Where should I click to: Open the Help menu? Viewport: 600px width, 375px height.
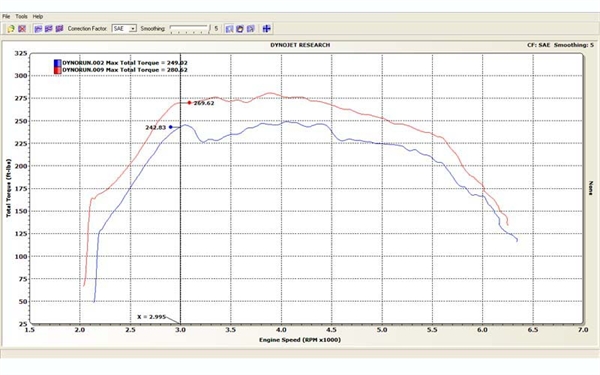pos(38,16)
